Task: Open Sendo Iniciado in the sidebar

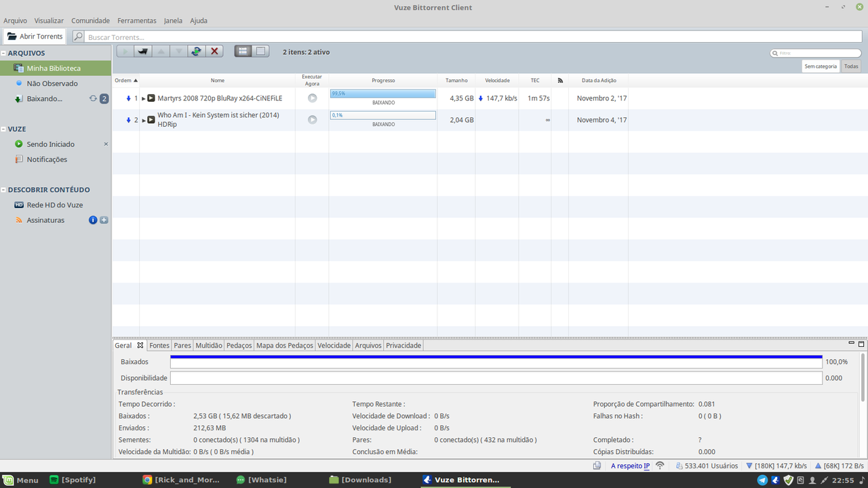Action: tap(51, 144)
